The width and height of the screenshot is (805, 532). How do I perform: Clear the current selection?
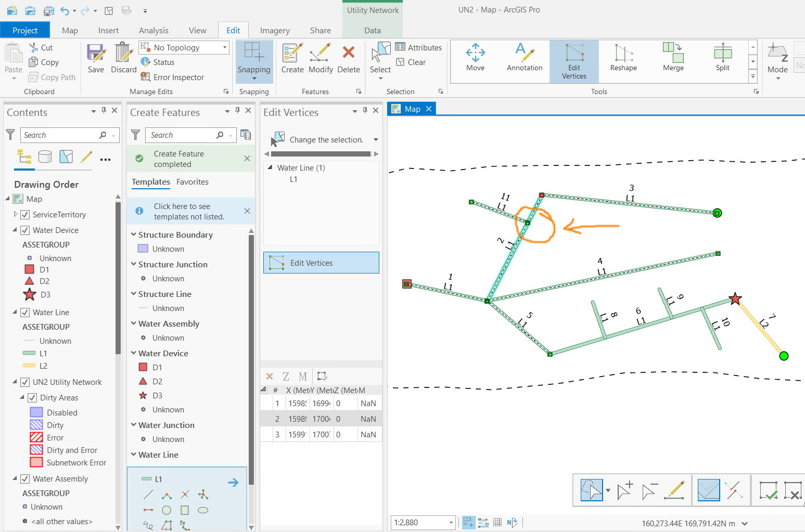click(x=411, y=62)
